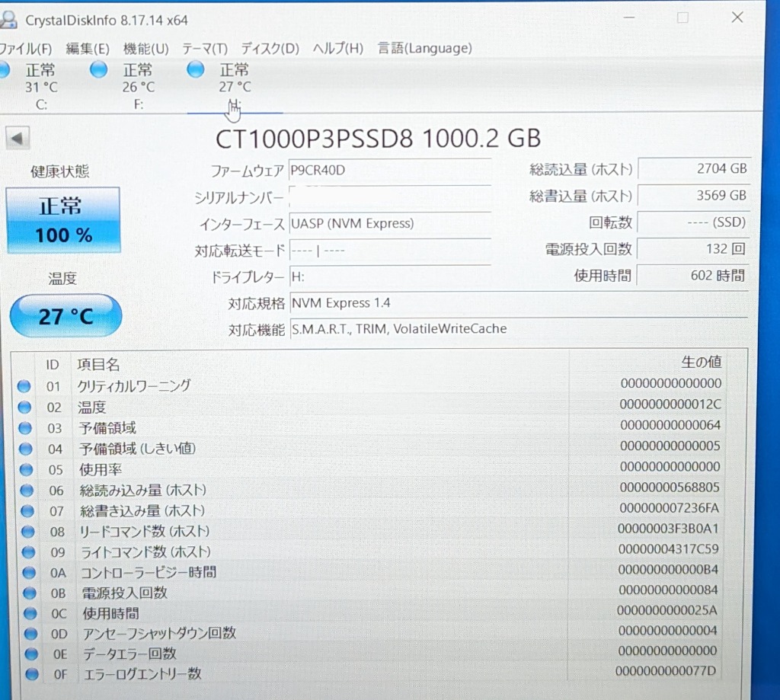This screenshot has width=780, height=700.
Task: Select row name リードコマンド数 (ホスト)
Action: coord(145,531)
